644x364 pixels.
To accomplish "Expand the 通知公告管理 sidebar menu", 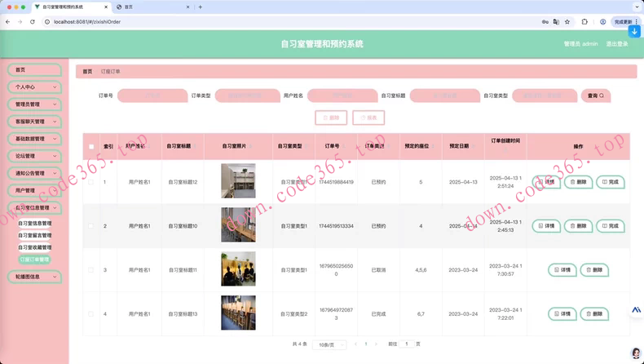I will (34, 173).
